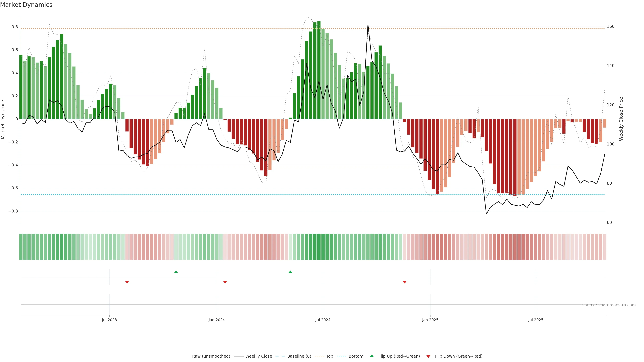Click the first green flip-up marker

pos(176,272)
